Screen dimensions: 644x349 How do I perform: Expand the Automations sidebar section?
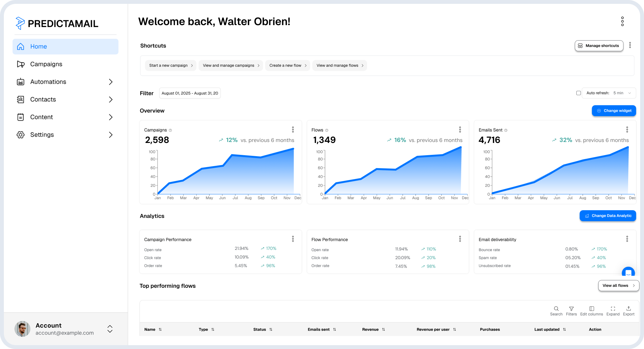111,81
